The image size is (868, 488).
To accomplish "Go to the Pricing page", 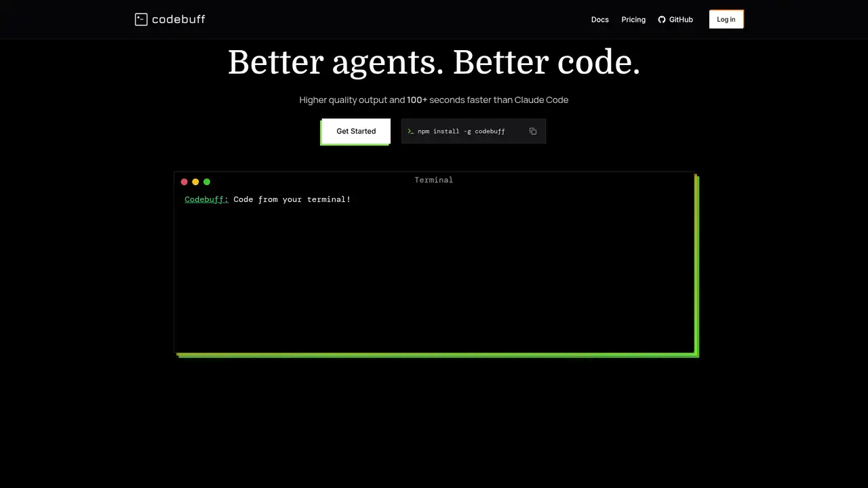I will click(633, 20).
